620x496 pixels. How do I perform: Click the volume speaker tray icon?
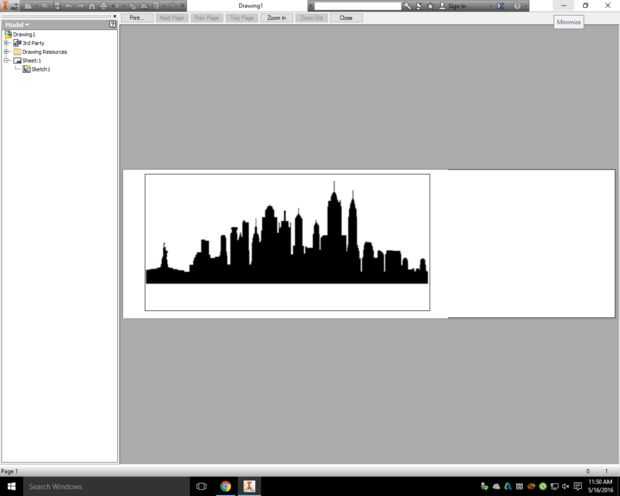point(566,486)
